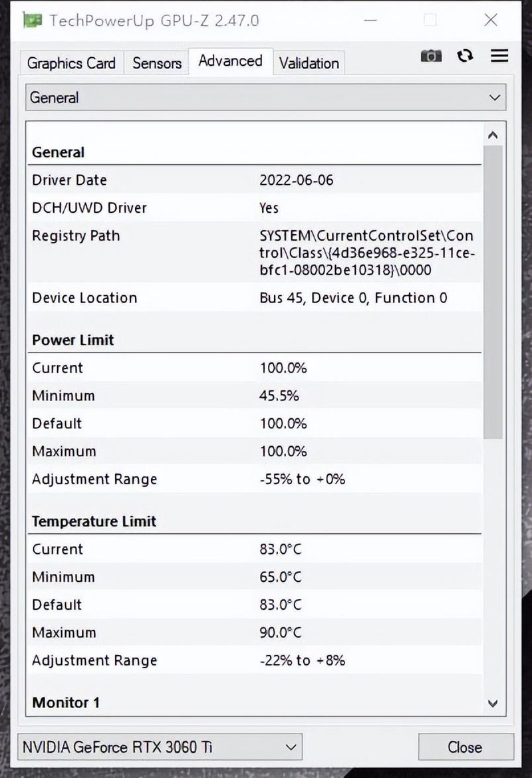Click the scroll up arrow
The image size is (532, 778).
pos(493,136)
